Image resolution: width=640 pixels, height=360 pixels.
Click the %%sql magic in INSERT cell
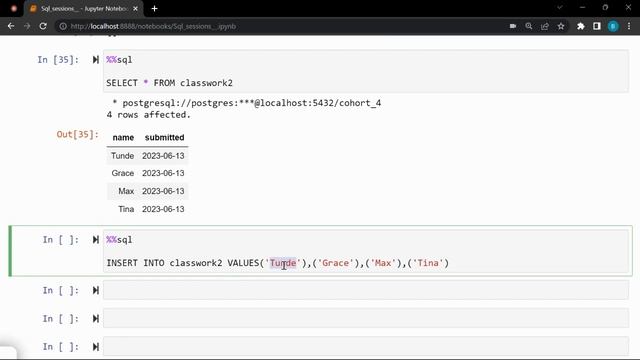(x=119, y=240)
